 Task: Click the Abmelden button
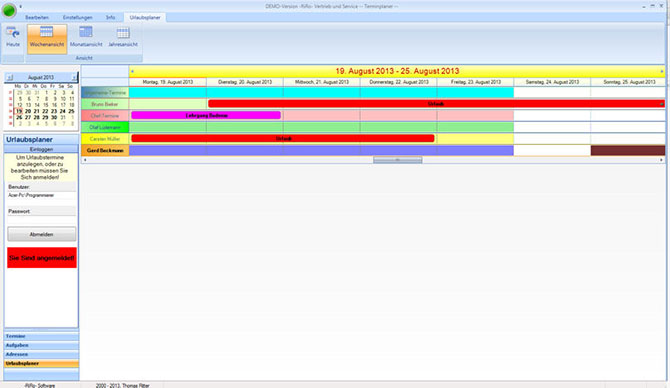(42, 234)
